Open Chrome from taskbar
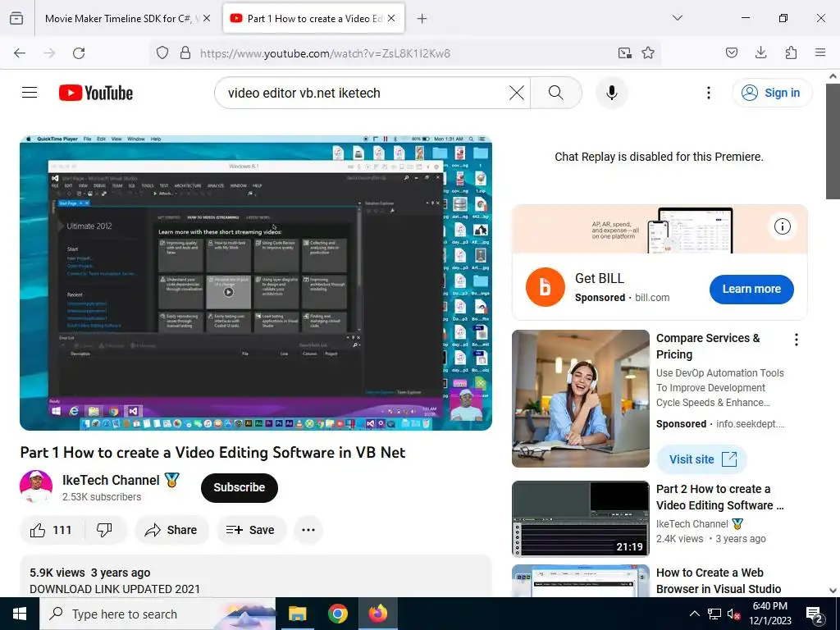The height and width of the screenshot is (630, 840). pos(337,614)
